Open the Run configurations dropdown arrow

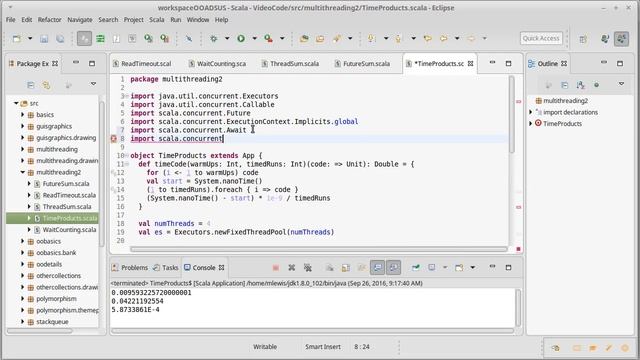coord(254,38)
